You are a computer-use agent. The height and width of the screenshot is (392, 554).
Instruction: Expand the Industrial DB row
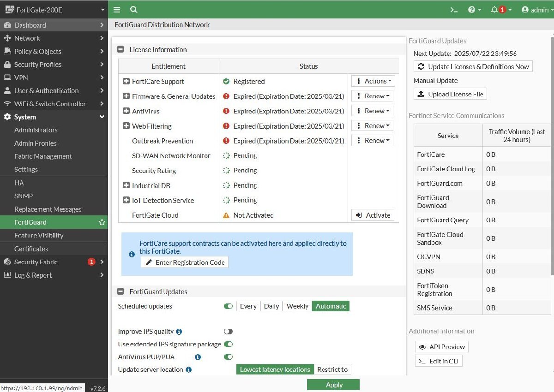[126, 185]
